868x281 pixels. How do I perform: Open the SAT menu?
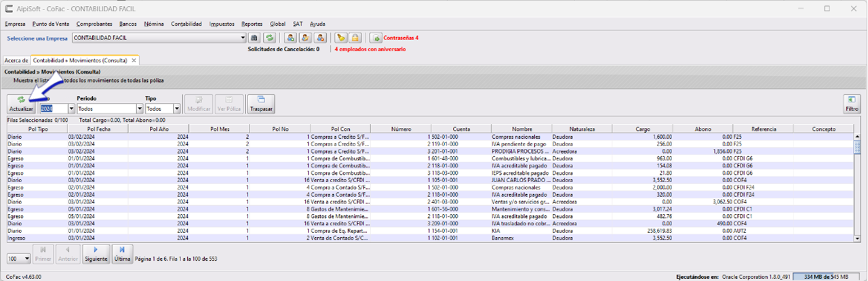coord(298,24)
